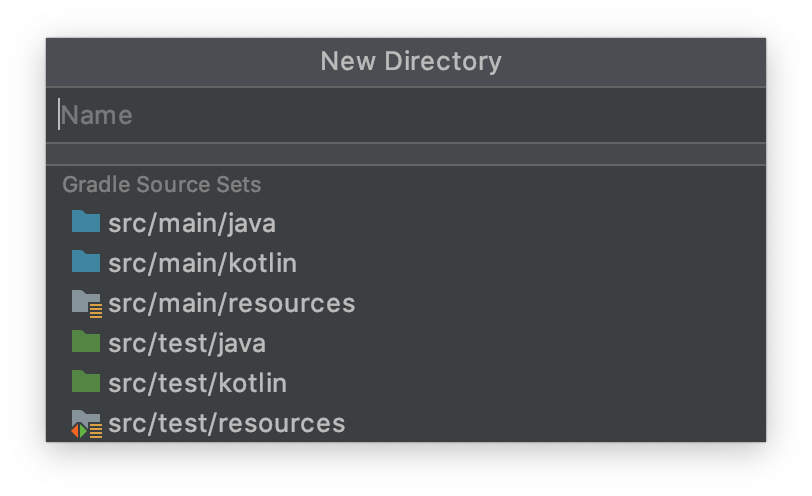Click the green folder icon beside src/test/kotlin
Screen dimensions: 812x496
[x=86, y=382]
